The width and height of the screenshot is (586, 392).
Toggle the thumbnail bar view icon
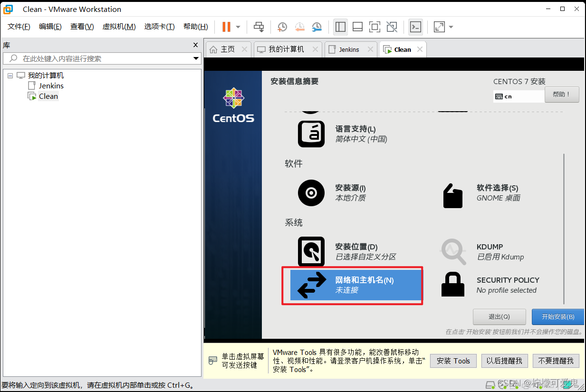(357, 27)
